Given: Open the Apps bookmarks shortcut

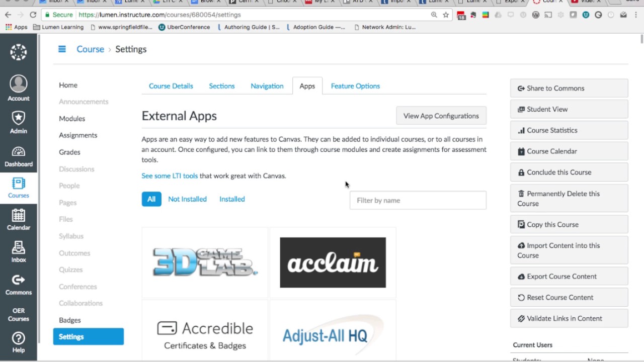Looking at the screenshot, I should (16, 27).
